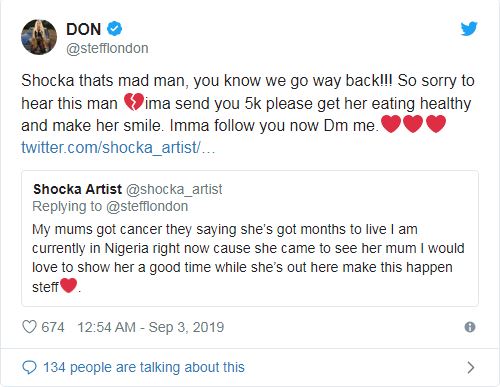This screenshot has width=500, height=387.
Task: Click the @shocka_artist handle in quote
Action: tap(174, 189)
